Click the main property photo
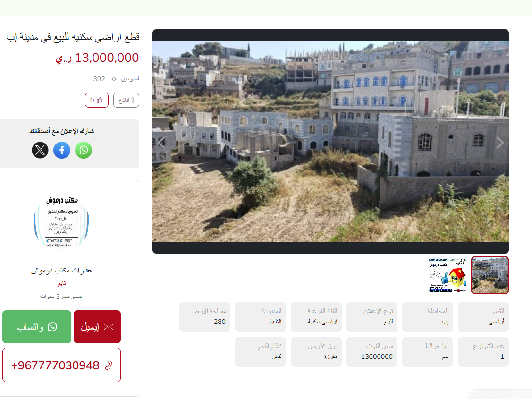Image resolution: width=532 pixels, height=399 pixels. click(330, 142)
